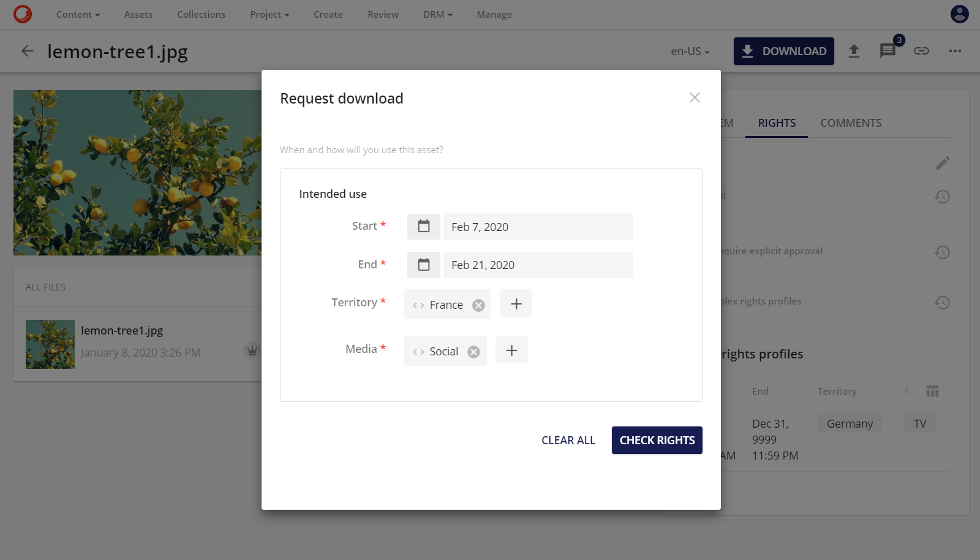The width and height of the screenshot is (980, 560).
Task: Remove the France territory chip
Action: coord(478,305)
